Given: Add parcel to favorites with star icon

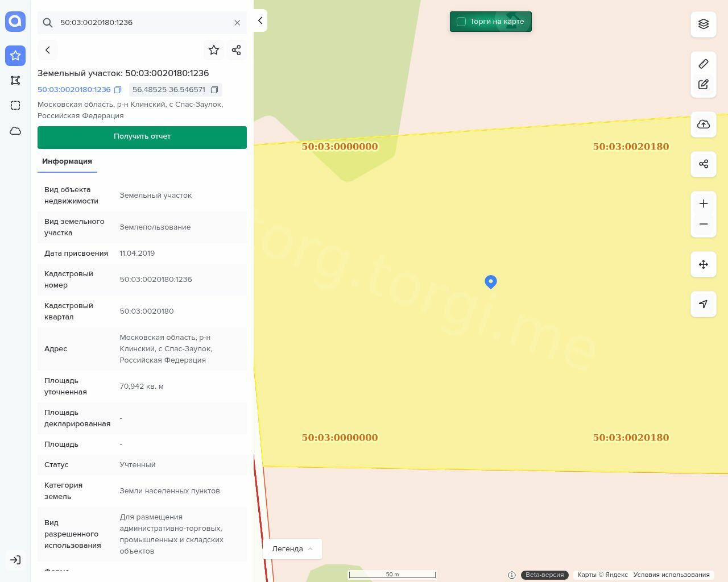Looking at the screenshot, I should 214,50.
